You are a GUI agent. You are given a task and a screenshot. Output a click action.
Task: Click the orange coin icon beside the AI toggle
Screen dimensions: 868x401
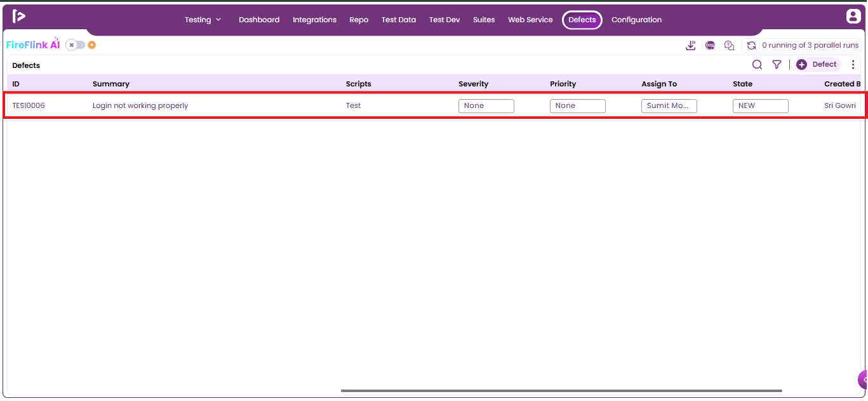(92, 45)
